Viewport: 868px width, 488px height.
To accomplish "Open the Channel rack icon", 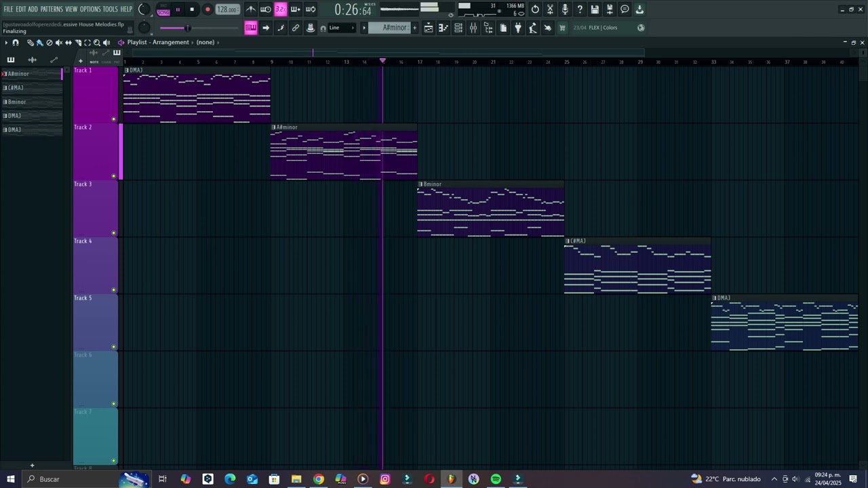I will [x=458, y=28].
